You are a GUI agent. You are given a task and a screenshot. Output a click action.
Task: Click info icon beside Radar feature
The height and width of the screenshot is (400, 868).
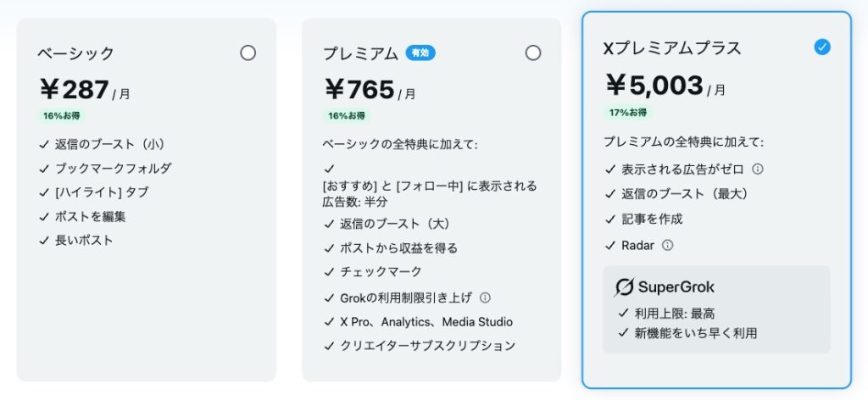pos(667,246)
